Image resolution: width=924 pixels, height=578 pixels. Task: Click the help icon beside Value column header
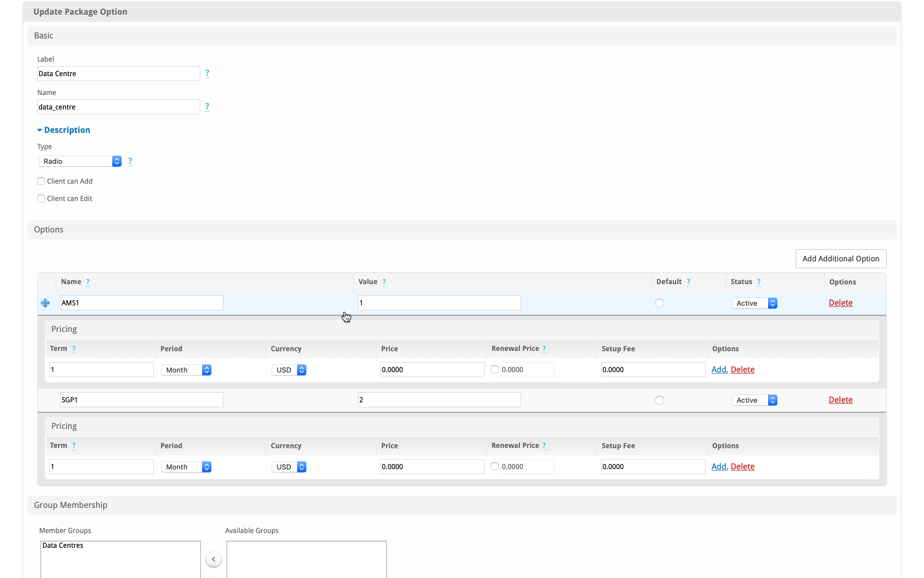click(384, 282)
